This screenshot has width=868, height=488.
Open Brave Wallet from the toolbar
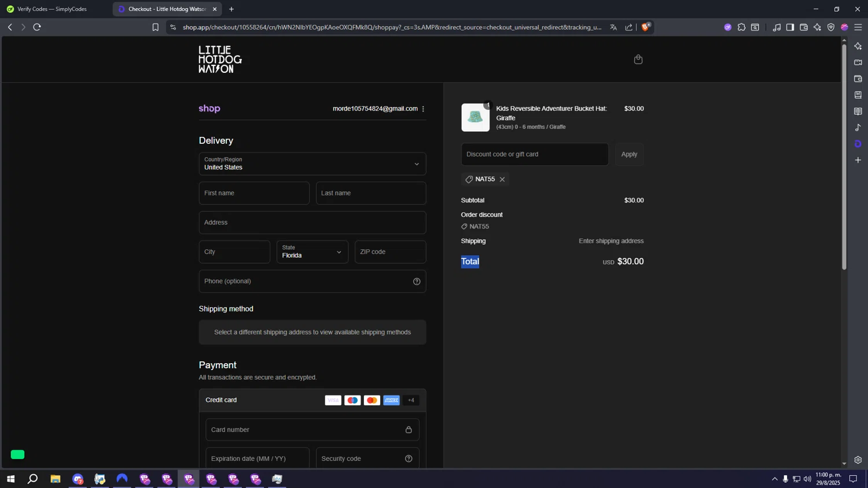[804, 27]
